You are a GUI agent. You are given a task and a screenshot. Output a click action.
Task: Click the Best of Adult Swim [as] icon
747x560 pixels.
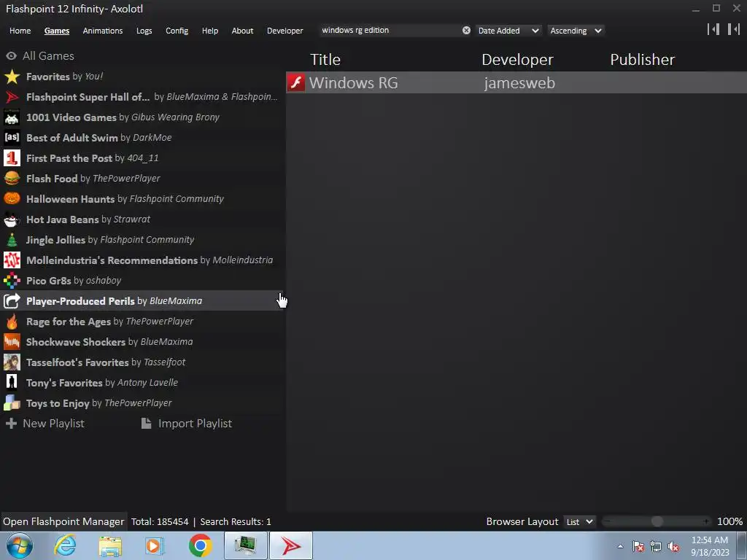12,138
